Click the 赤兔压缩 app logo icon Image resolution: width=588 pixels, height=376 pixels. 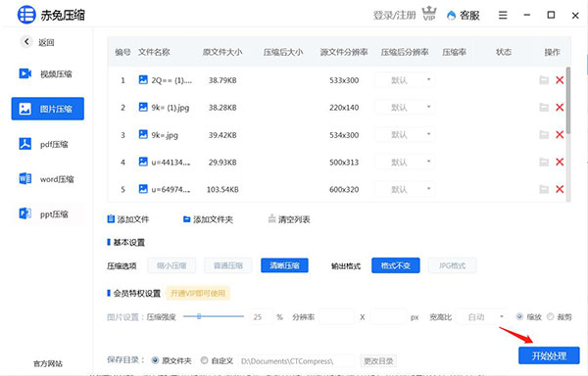[x=26, y=15]
